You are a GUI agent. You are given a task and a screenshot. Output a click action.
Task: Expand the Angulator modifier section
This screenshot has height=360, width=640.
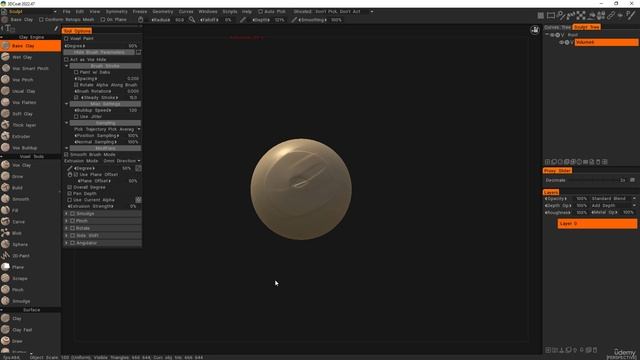[67, 243]
